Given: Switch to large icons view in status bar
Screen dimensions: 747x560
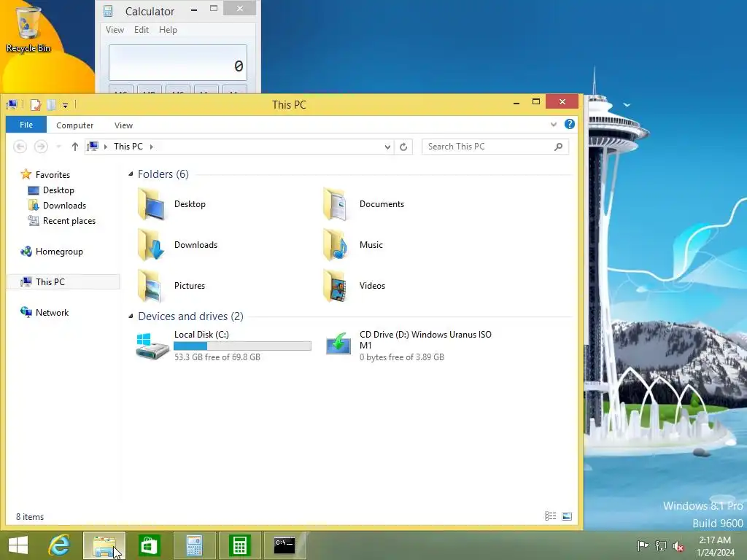Looking at the screenshot, I should tap(567, 516).
